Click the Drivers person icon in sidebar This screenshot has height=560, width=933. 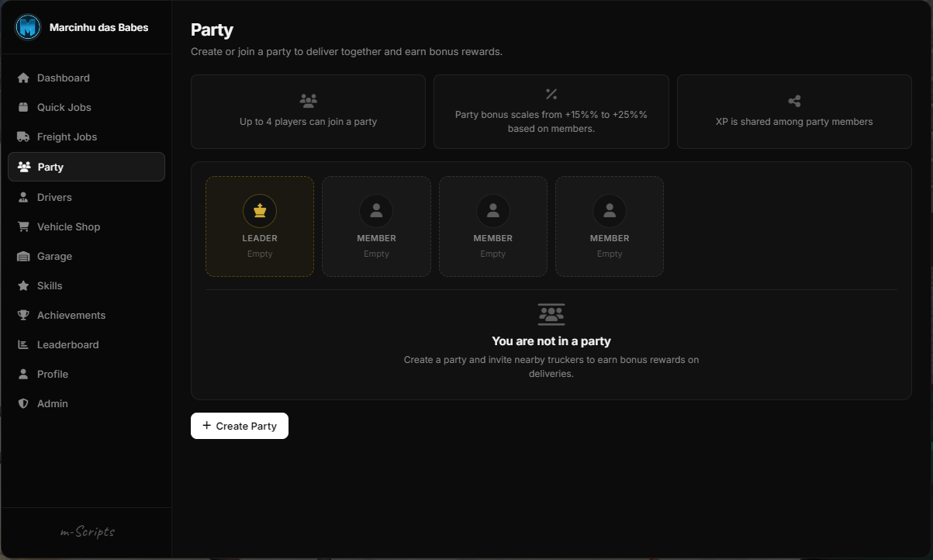[x=23, y=197]
